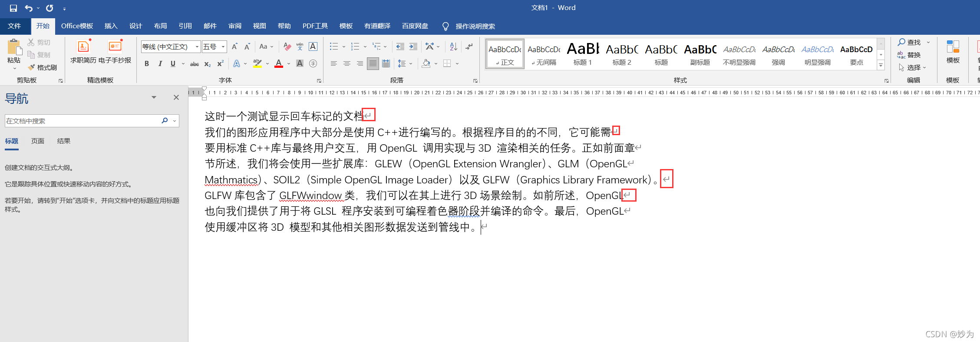Screen dimensions: 980x342
Task: Apply strikethrough (abc) formatting
Action: coord(195,64)
